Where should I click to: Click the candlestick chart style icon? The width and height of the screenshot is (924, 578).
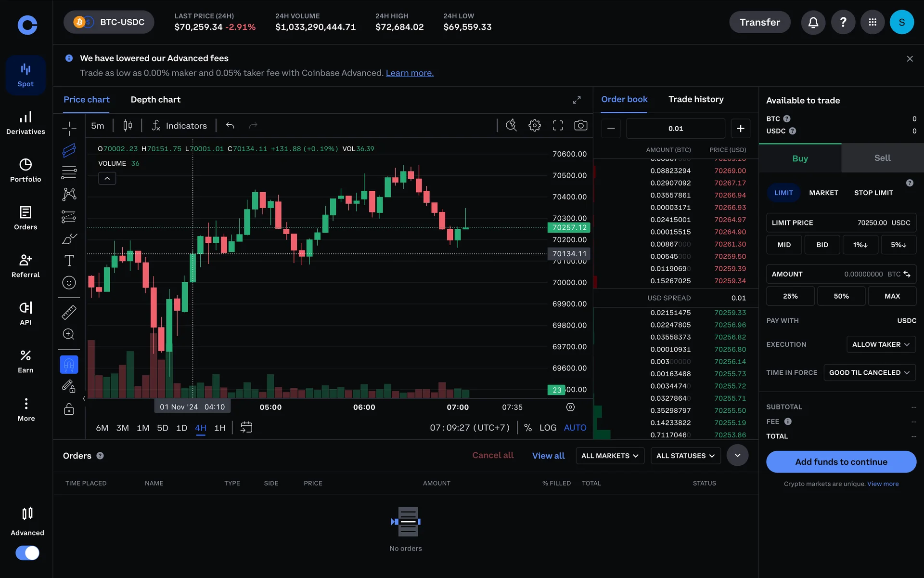tap(128, 126)
